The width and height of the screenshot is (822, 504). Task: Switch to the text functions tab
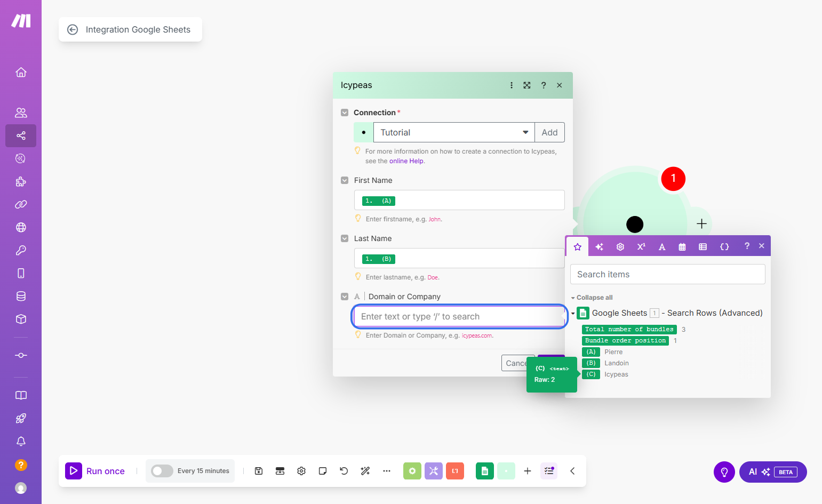(662, 246)
